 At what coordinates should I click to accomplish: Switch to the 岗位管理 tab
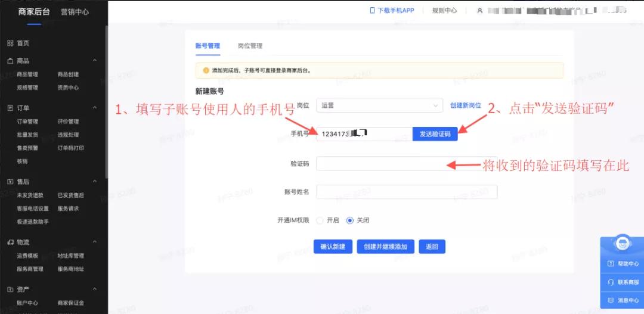(x=250, y=46)
